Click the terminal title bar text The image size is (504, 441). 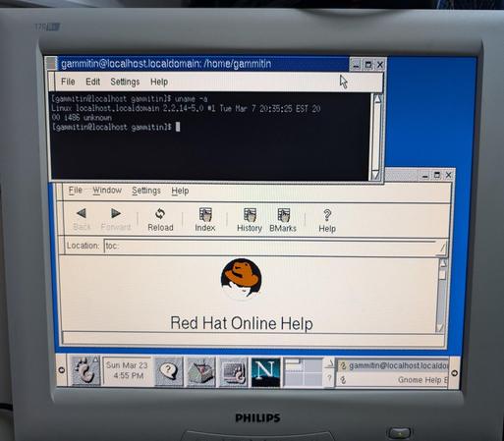coord(166,64)
